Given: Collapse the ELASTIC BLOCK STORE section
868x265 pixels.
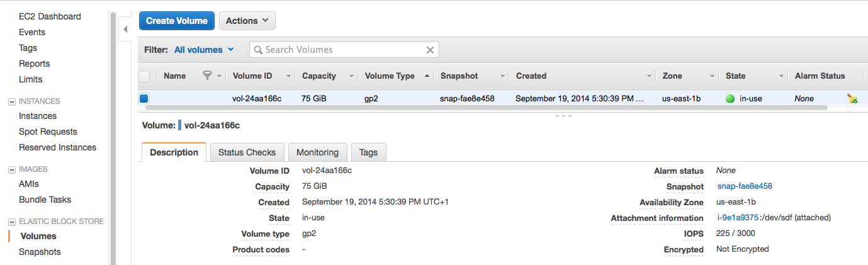Looking at the screenshot, I should click(11, 222).
